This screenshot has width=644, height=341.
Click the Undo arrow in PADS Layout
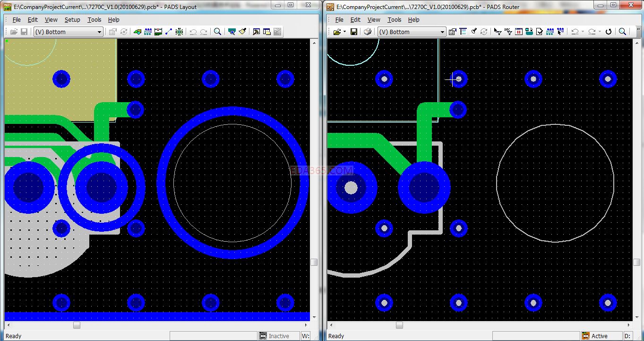coord(193,32)
